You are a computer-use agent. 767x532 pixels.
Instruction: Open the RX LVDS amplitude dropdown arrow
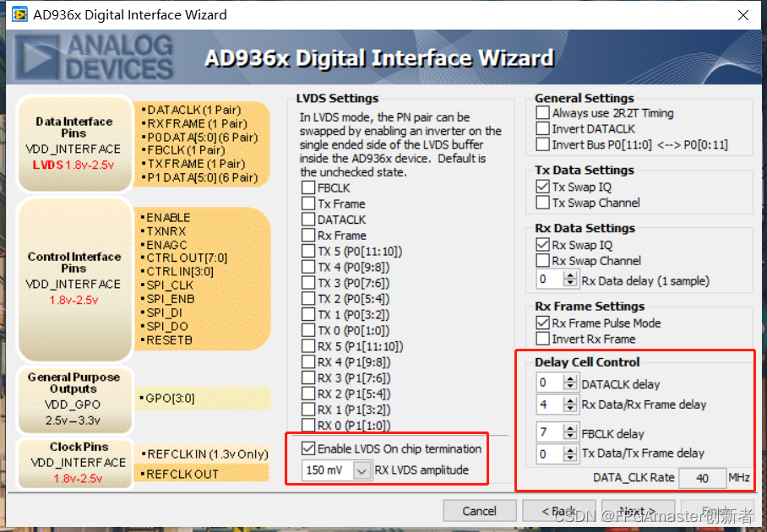tap(362, 470)
